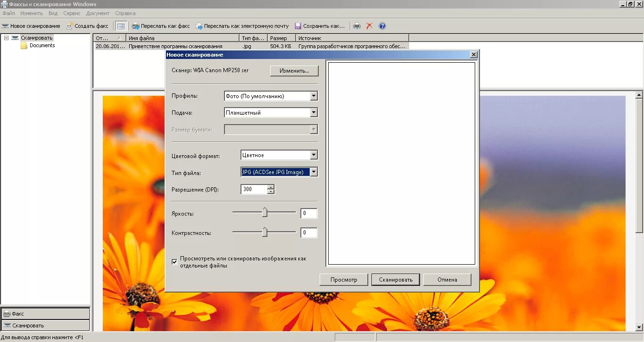Click the brightness value input field
The width and height of the screenshot is (644, 342).
(309, 213)
